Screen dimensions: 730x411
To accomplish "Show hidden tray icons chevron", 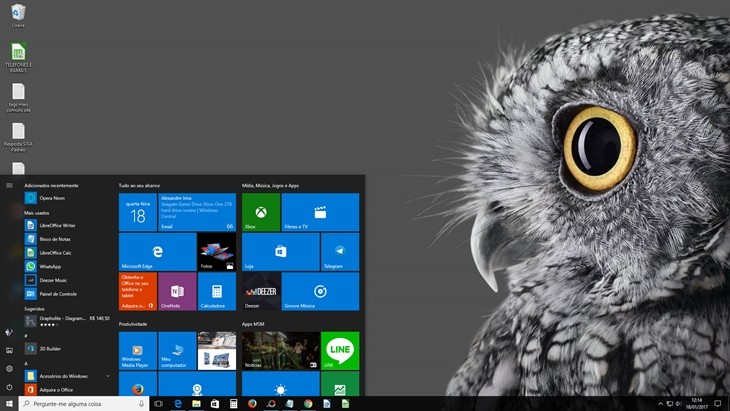I will [660, 404].
